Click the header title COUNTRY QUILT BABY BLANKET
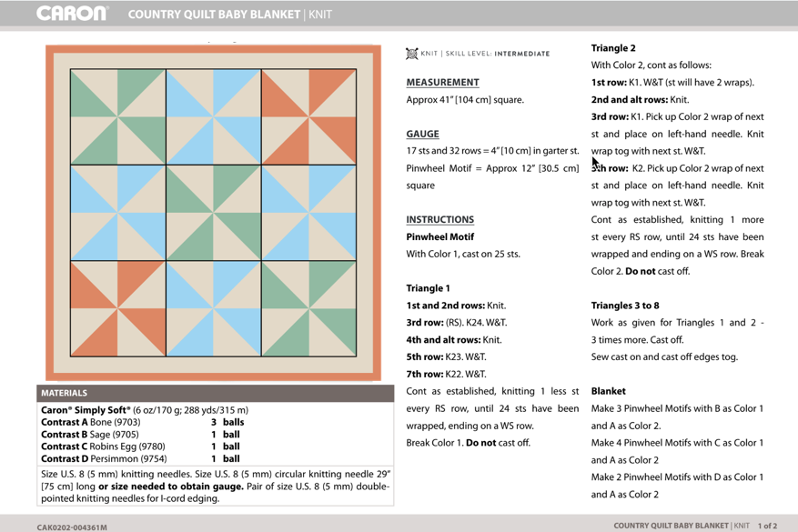The image size is (798, 532). (x=214, y=15)
